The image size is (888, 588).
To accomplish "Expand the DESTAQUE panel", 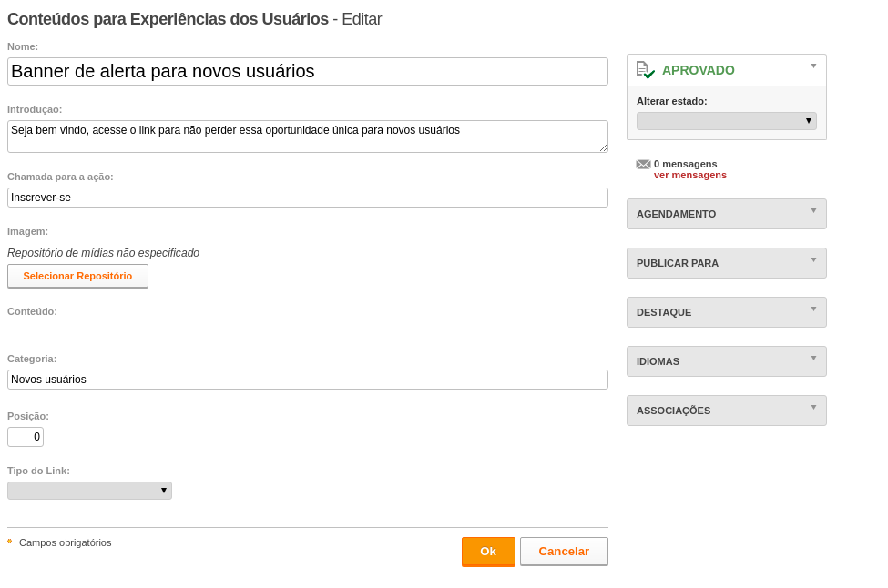I will (x=727, y=312).
